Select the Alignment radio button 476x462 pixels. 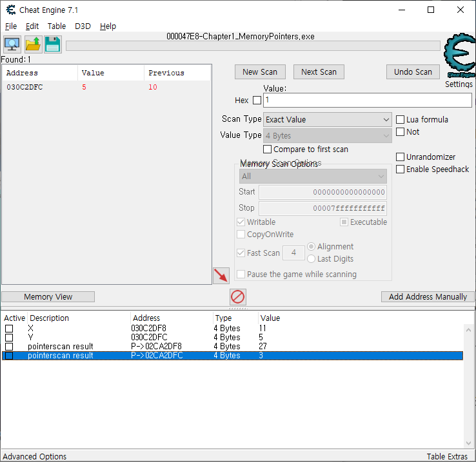(311, 247)
